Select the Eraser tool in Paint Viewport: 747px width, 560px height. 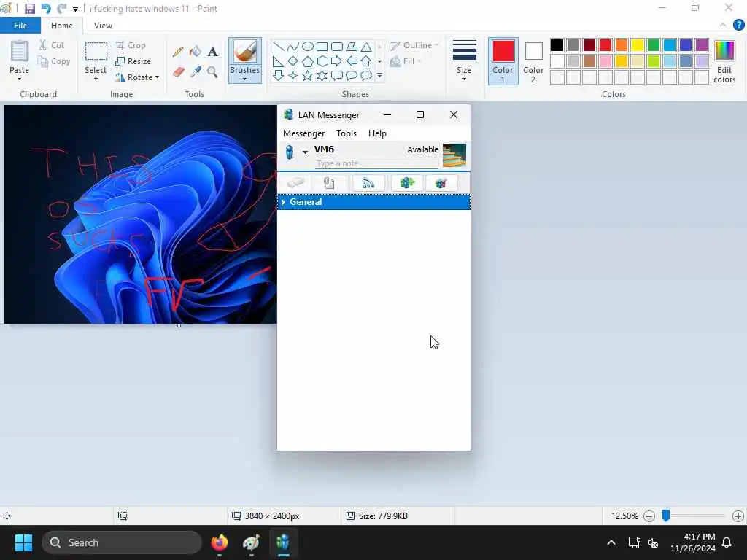point(178,72)
